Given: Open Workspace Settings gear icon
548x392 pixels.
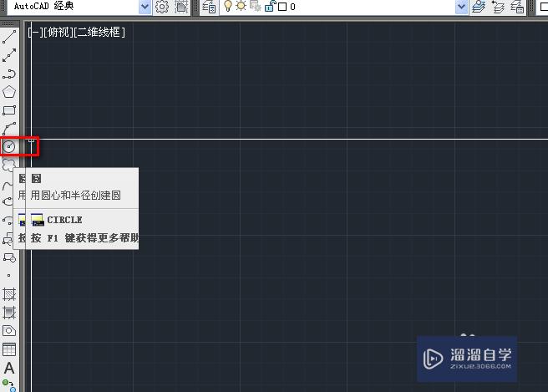Looking at the screenshot, I should (162, 7).
